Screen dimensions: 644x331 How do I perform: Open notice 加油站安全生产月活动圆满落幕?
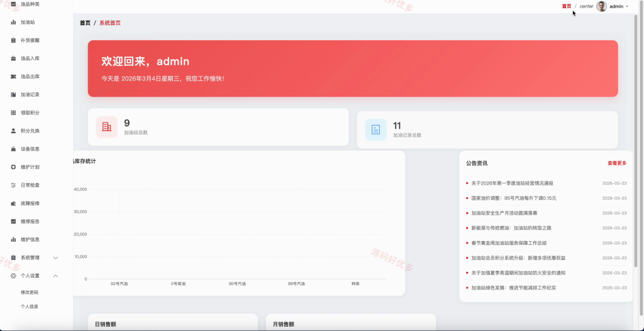(504, 213)
